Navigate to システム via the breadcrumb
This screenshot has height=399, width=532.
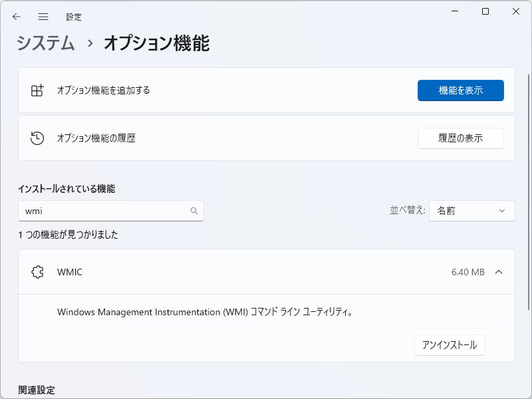tap(45, 43)
